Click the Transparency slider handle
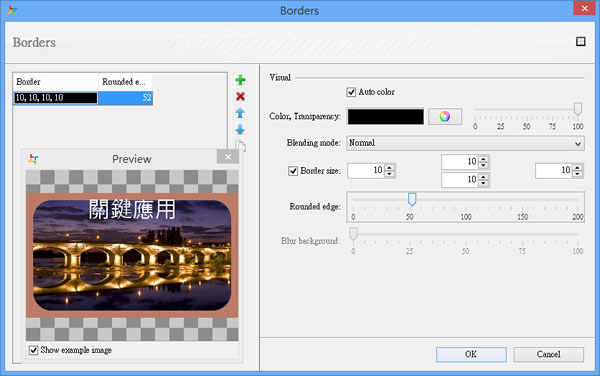Image resolution: width=600 pixels, height=376 pixels. (578, 109)
